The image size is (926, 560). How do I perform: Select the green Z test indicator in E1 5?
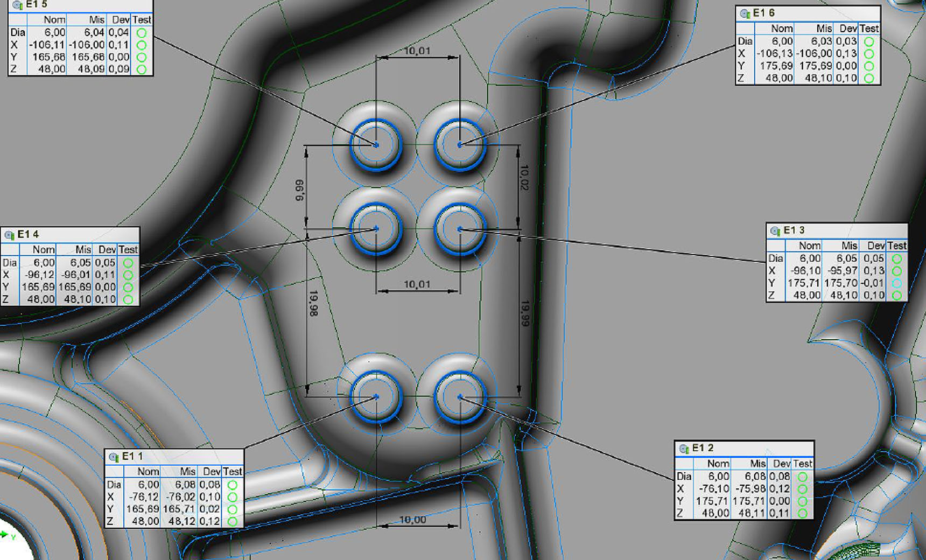pyautogui.click(x=142, y=69)
